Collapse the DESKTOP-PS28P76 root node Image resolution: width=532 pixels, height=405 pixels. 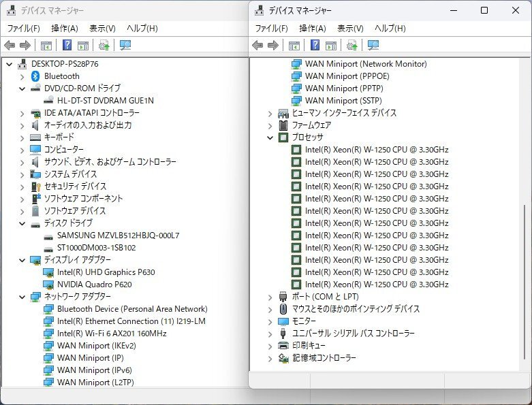point(10,64)
